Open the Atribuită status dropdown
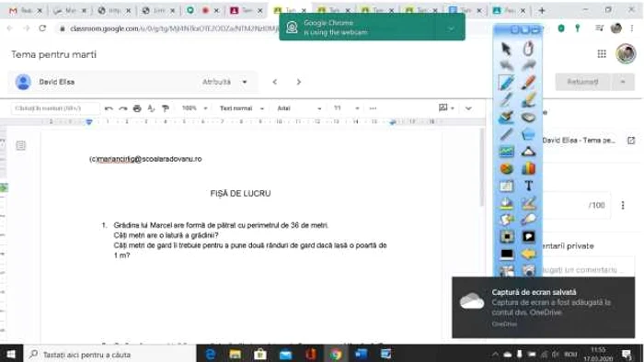 224,82
